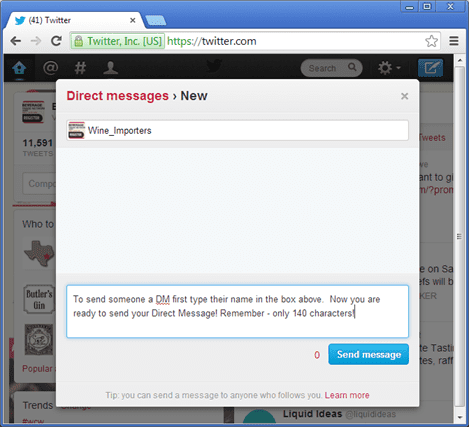
Task: Open the Chrome hamburger menu
Action: click(454, 41)
